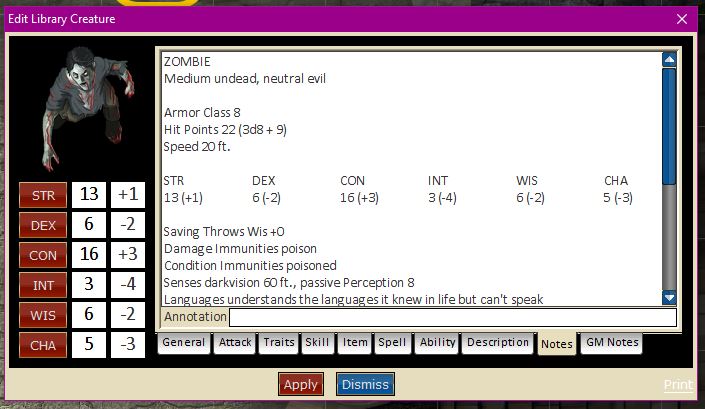
Task: Switch to the Item tab
Action: [x=355, y=343]
